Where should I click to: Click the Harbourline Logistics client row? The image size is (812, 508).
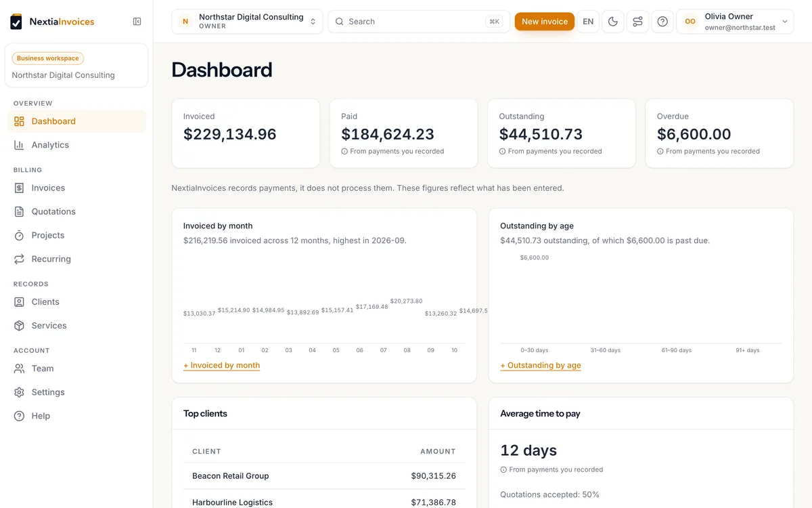(x=324, y=502)
